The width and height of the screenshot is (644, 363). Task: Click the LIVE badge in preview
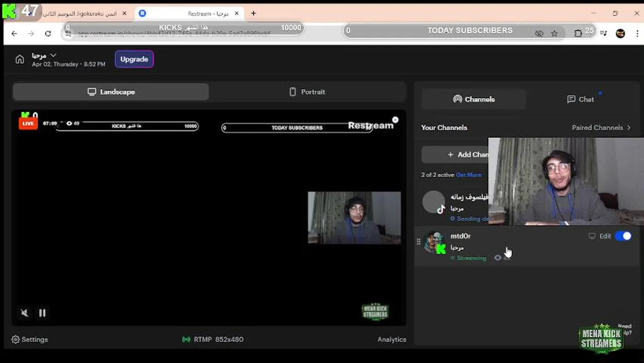pos(28,124)
